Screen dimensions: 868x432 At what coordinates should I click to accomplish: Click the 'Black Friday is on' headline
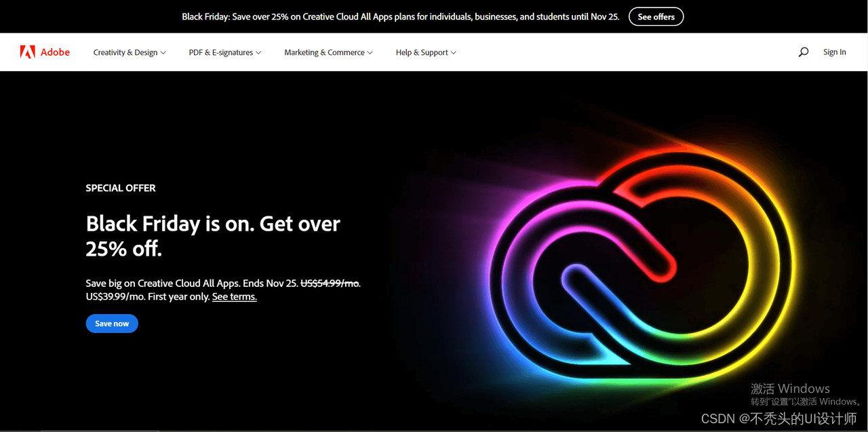[x=213, y=236]
